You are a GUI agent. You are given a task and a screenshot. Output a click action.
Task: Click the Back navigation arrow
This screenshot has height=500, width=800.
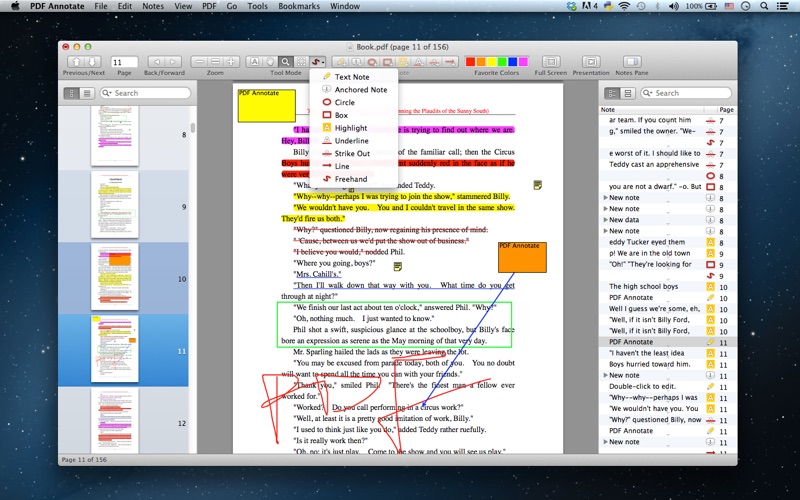(x=157, y=62)
